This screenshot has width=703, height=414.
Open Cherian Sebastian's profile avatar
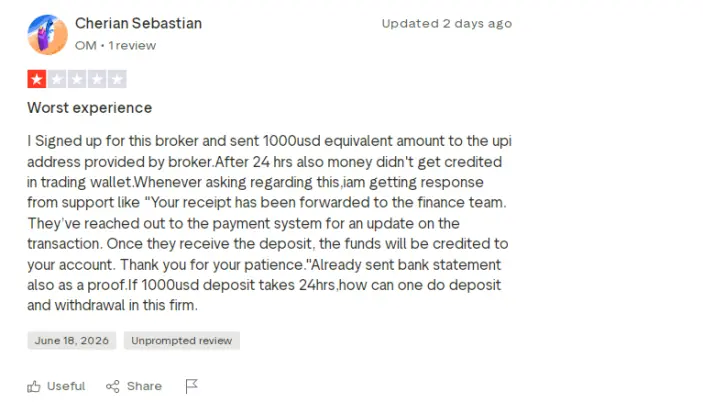tap(48, 35)
